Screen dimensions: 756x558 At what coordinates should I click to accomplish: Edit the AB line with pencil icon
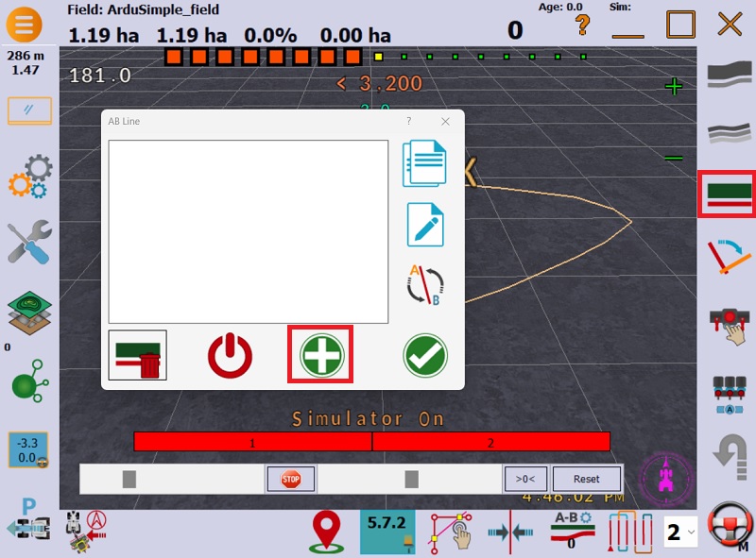424,225
